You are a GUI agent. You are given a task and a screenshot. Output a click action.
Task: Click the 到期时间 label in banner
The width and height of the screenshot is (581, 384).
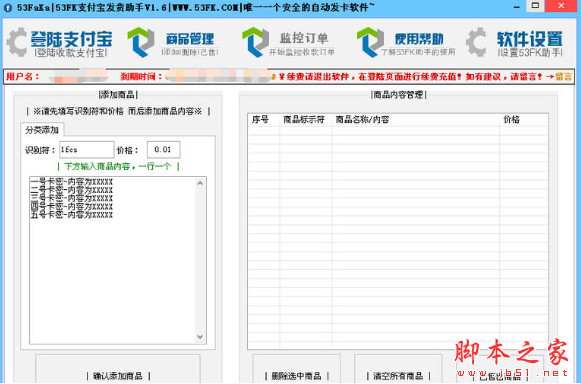[141, 77]
